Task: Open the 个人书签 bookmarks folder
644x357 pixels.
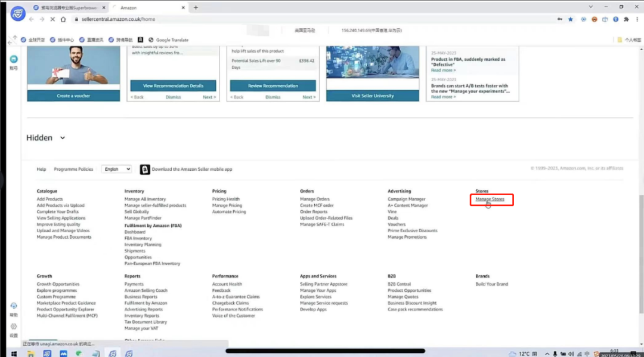Action: [x=629, y=40]
